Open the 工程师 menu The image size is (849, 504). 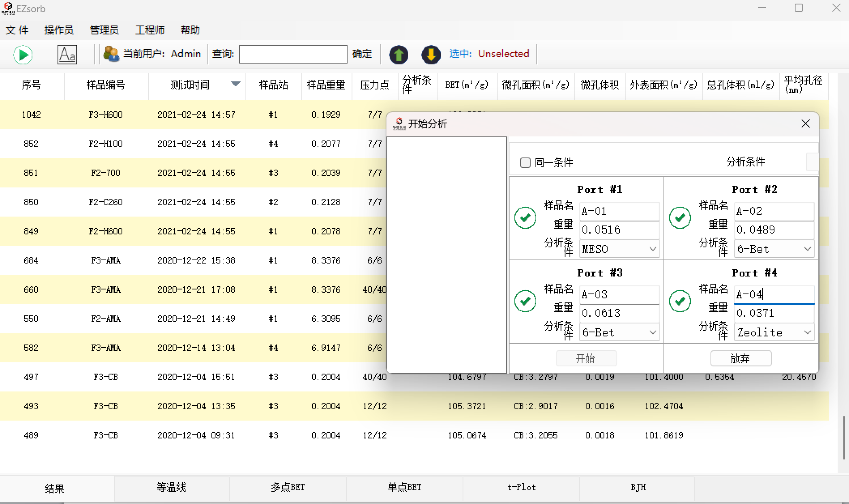click(x=149, y=30)
